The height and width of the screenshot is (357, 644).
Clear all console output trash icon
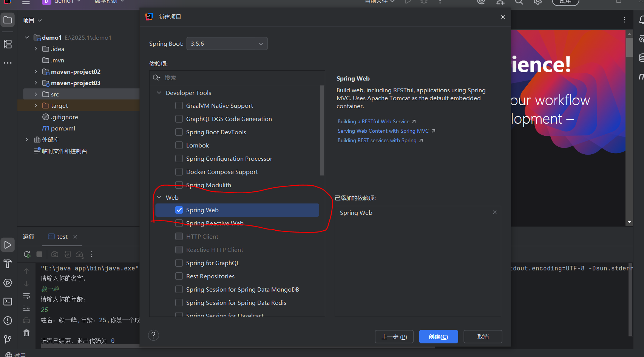(26, 333)
